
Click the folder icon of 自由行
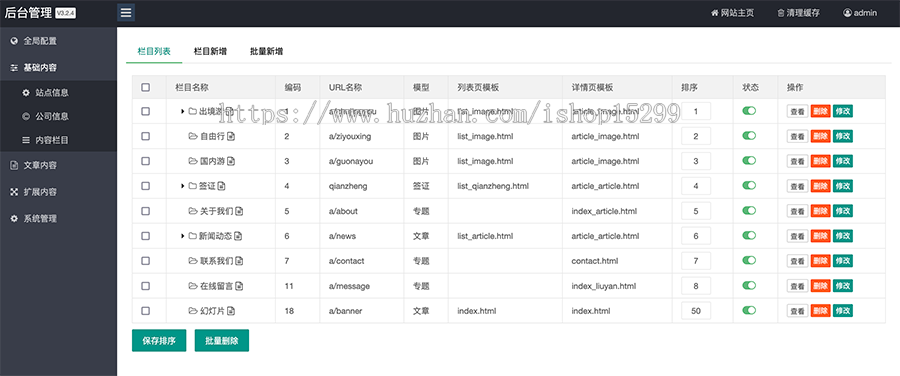(x=193, y=136)
